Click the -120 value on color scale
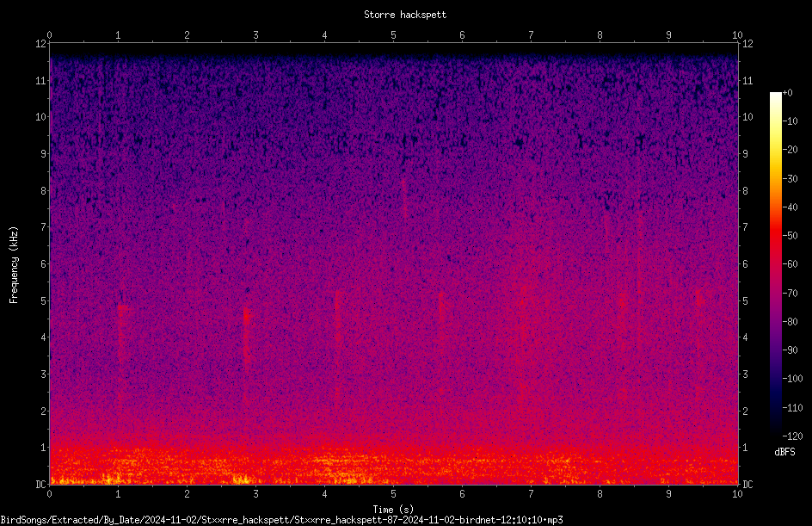The width and height of the screenshot is (812, 526). [792, 436]
